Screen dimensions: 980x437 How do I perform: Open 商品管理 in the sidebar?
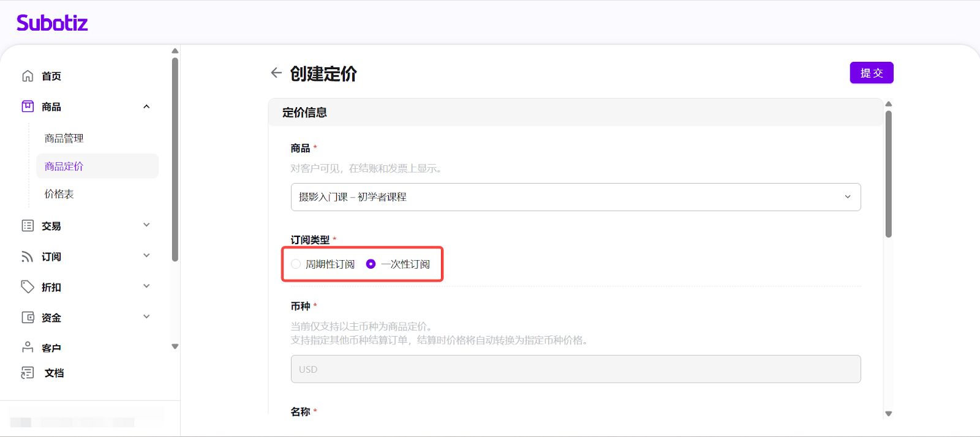pyautogui.click(x=64, y=138)
